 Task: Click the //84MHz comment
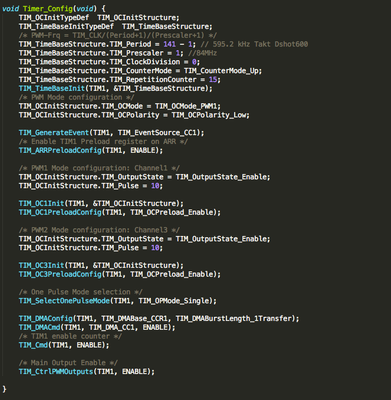pos(202,53)
